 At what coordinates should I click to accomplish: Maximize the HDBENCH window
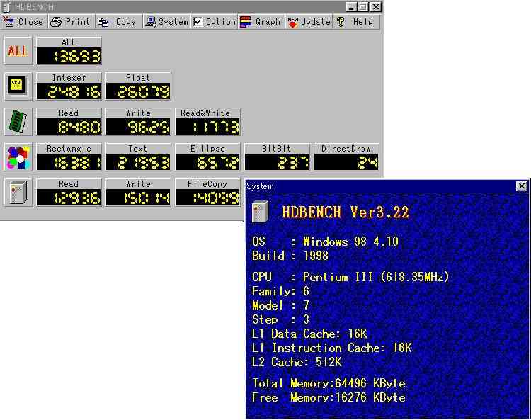[x=362, y=7]
